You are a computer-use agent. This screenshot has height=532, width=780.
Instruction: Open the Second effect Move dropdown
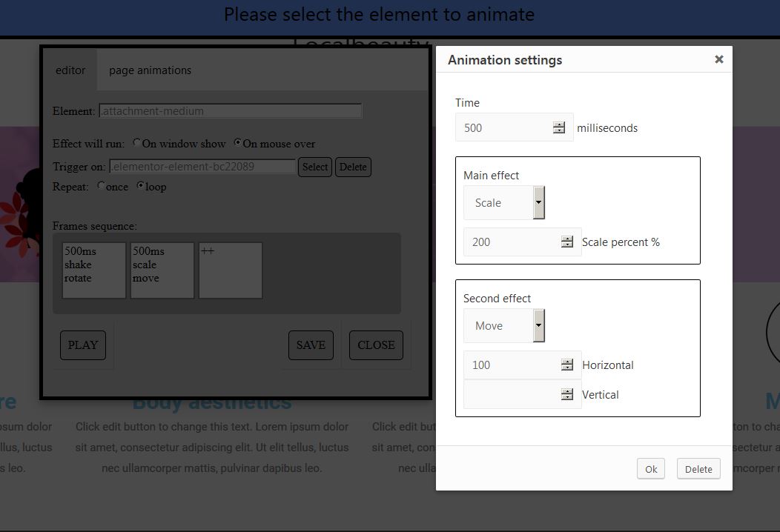click(504, 326)
